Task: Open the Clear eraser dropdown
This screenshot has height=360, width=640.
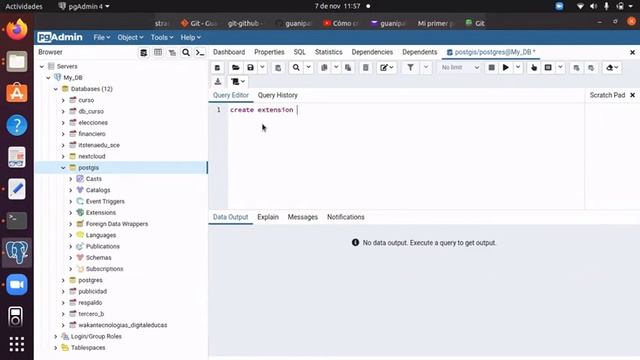Action: click(x=612, y=68)
